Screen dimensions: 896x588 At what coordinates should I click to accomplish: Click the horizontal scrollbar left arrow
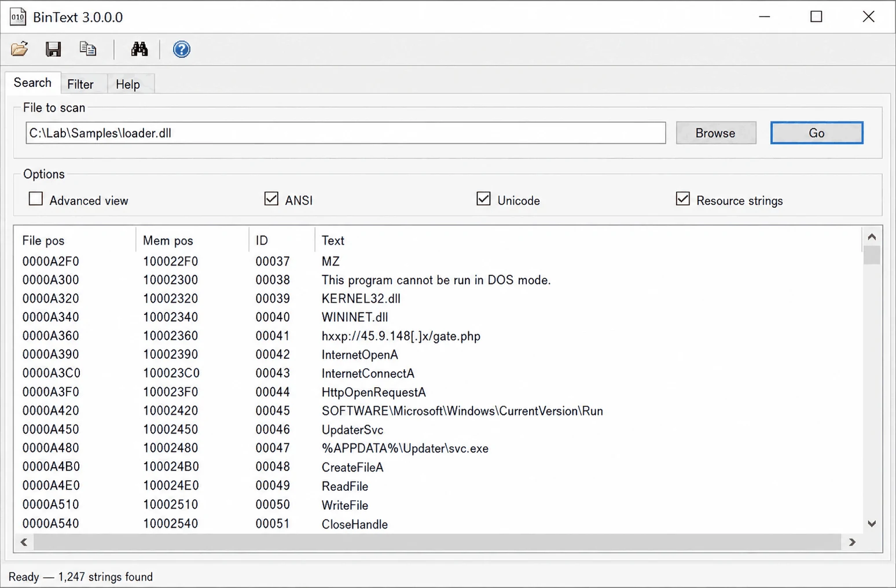tap(24, 542)
